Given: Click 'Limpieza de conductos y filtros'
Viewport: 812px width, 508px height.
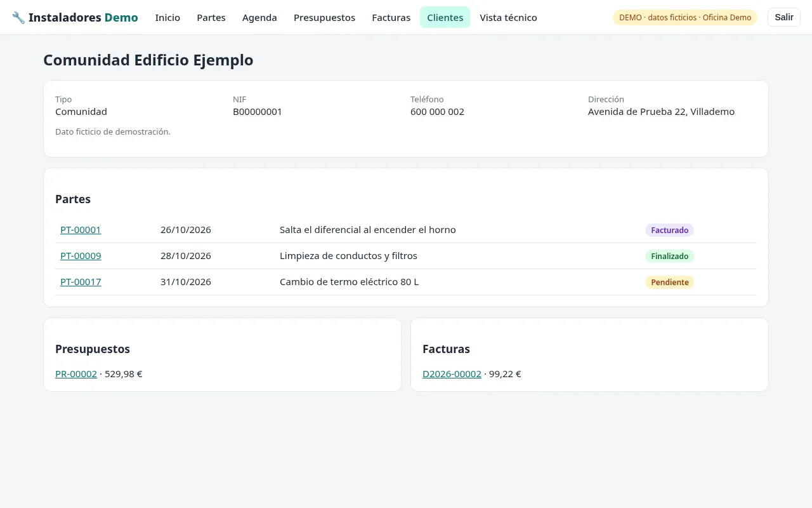Looking at the screenshot, I should (x=348, y=256).
